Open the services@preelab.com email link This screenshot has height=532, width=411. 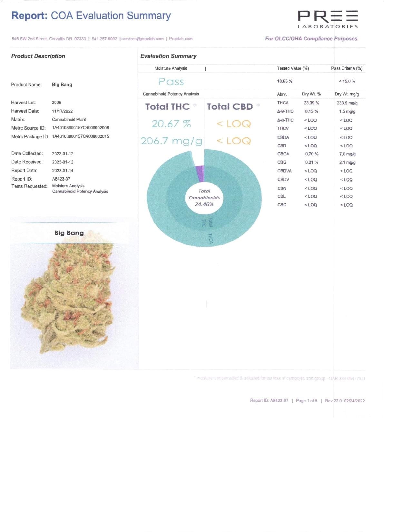tap(142, 39)
